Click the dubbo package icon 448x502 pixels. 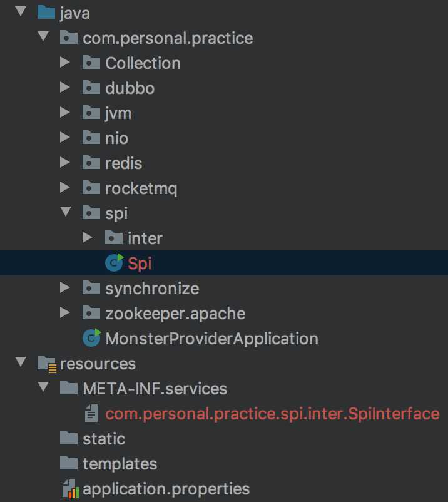pyautogui.click(x=91, y=88)
